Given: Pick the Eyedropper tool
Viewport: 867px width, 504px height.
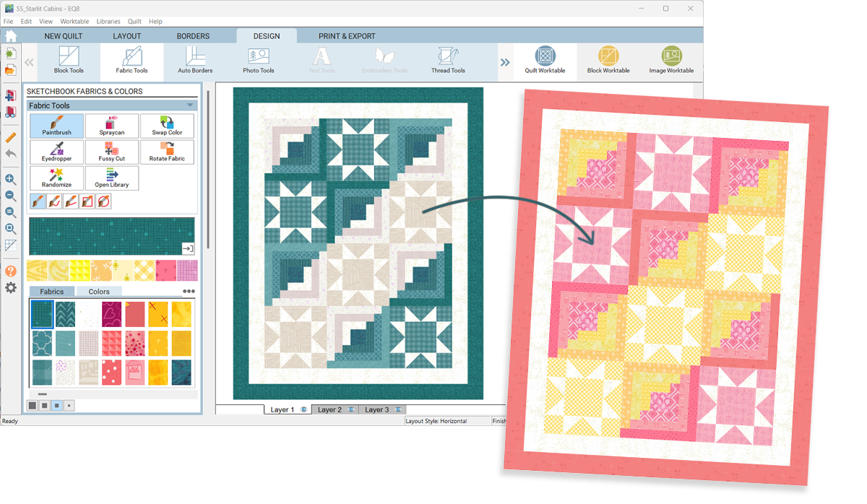Looking at the screenshot, I should click(56, 152).
